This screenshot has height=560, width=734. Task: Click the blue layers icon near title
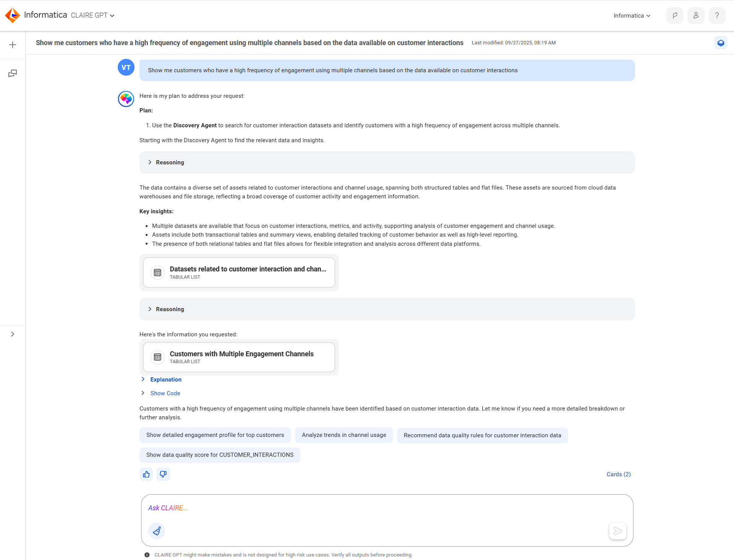click(721, 43)
